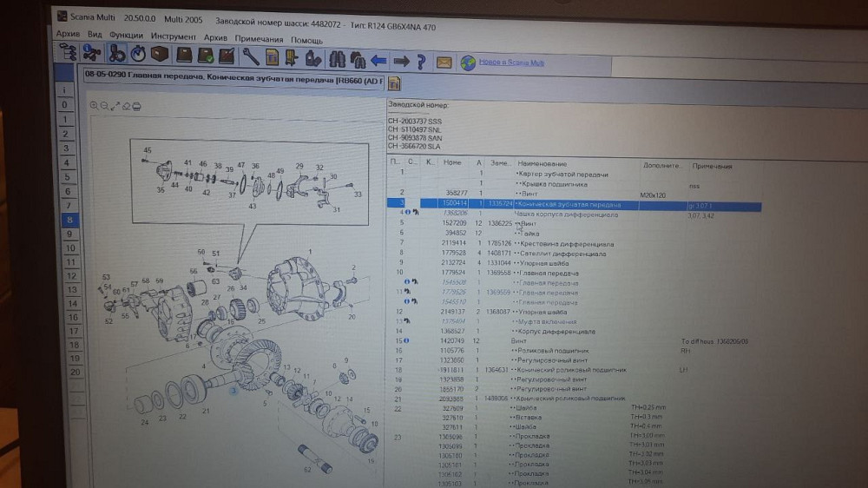Open the Инструмент menu
Viewport: 868px width, 488px height.
pos(173,36)
